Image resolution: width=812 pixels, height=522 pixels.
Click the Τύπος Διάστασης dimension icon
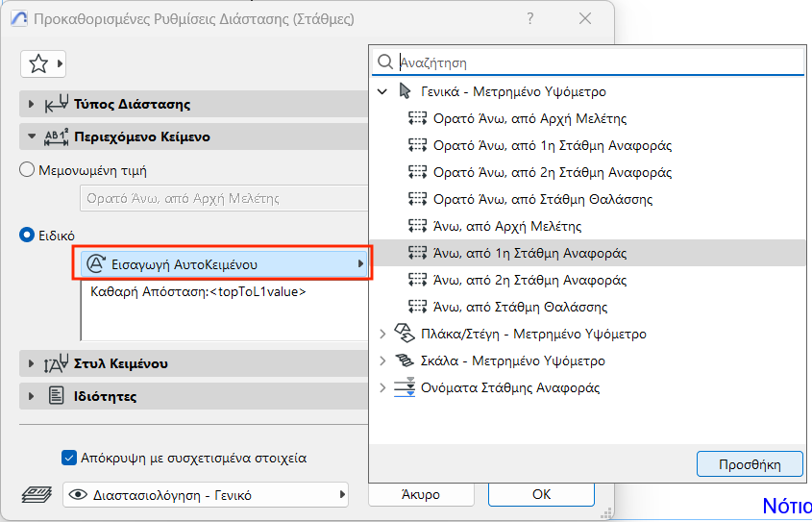click(57, 104)
